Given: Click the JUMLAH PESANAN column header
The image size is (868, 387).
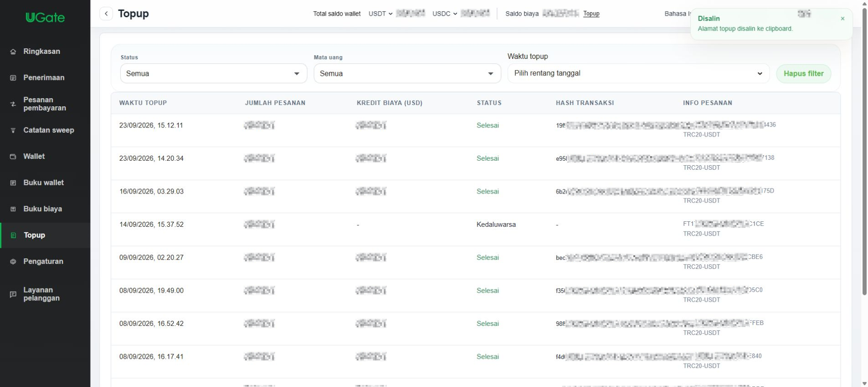Looking at the screenshot, I should 275,103.
